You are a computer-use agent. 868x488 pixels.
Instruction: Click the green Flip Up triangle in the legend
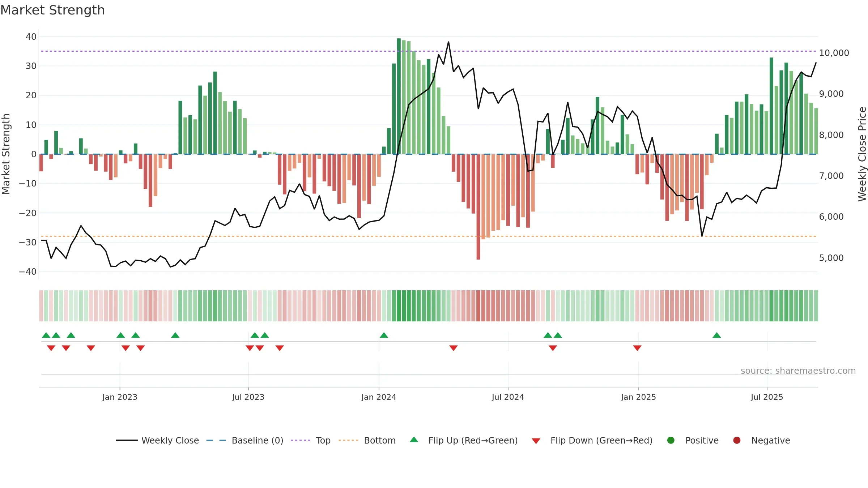click(x=414, y=440)
